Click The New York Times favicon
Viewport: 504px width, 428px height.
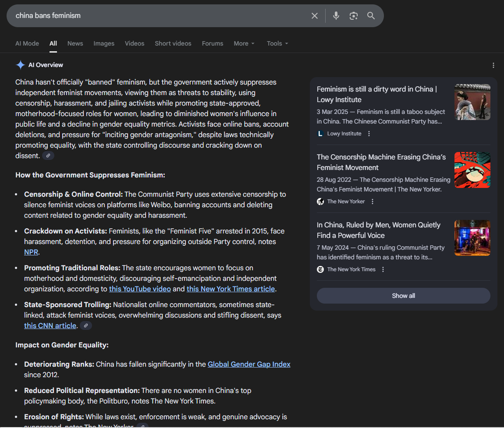coord(320,269)
